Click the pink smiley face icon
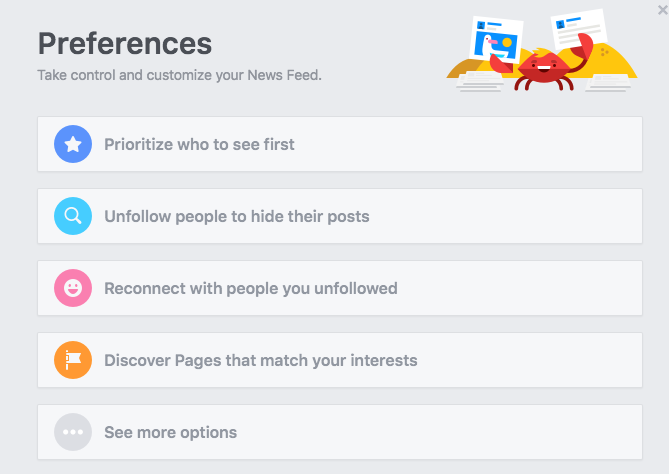 73,288
